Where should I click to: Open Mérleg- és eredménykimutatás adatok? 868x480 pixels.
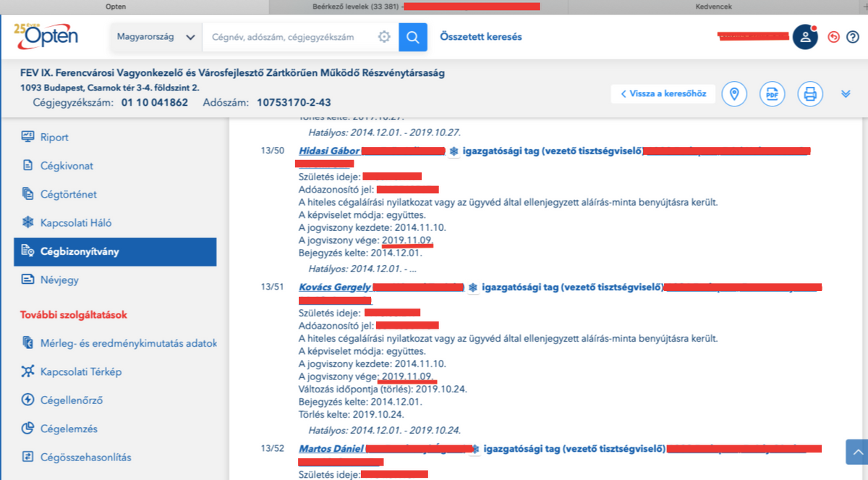coord(128,343)
